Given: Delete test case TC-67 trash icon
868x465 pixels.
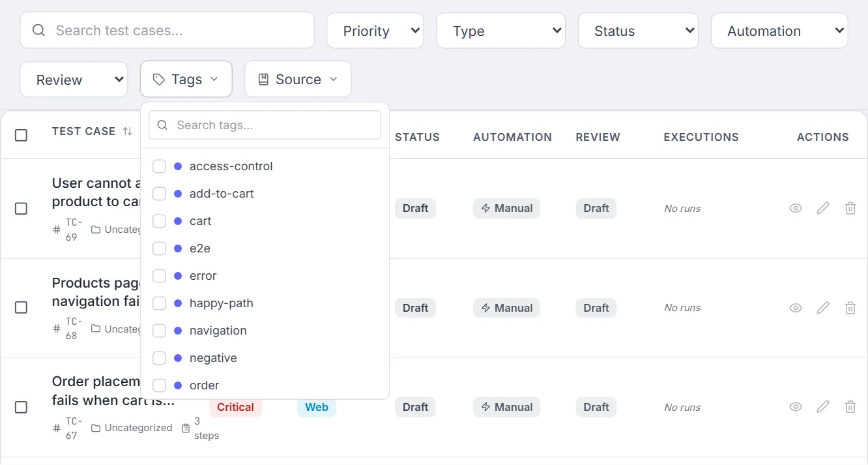Looking at the screenshot, I should click(850, 407).
